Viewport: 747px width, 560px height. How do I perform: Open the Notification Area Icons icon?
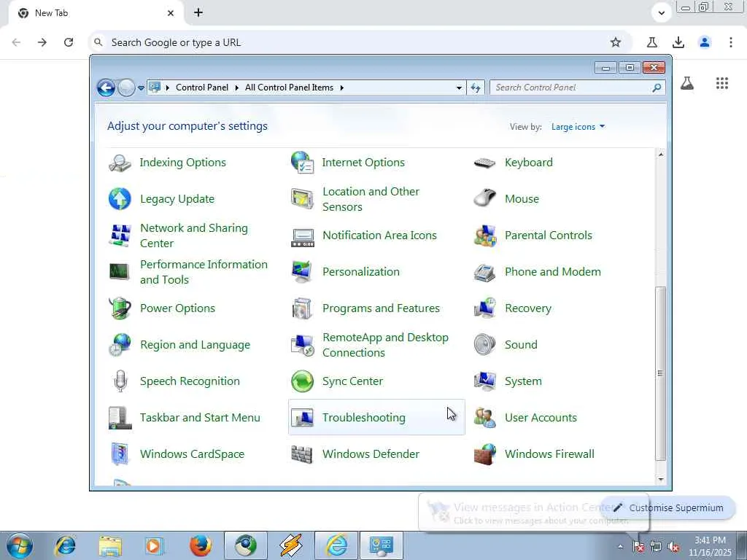coord(302,237)
